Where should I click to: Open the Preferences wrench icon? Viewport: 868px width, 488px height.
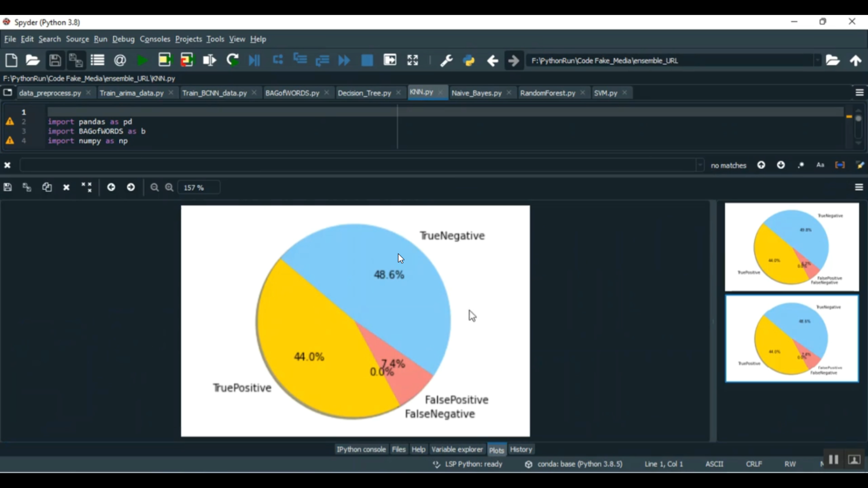446,60
